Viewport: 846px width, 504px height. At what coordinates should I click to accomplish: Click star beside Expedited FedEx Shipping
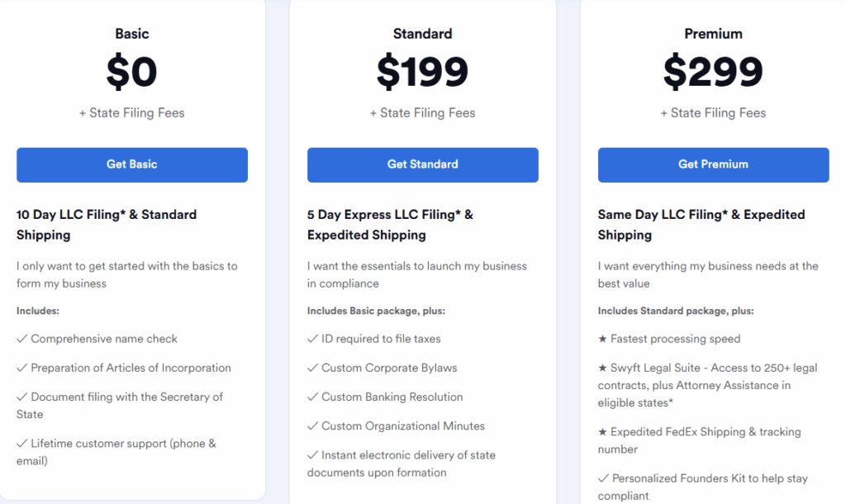(x=602, y=432)
